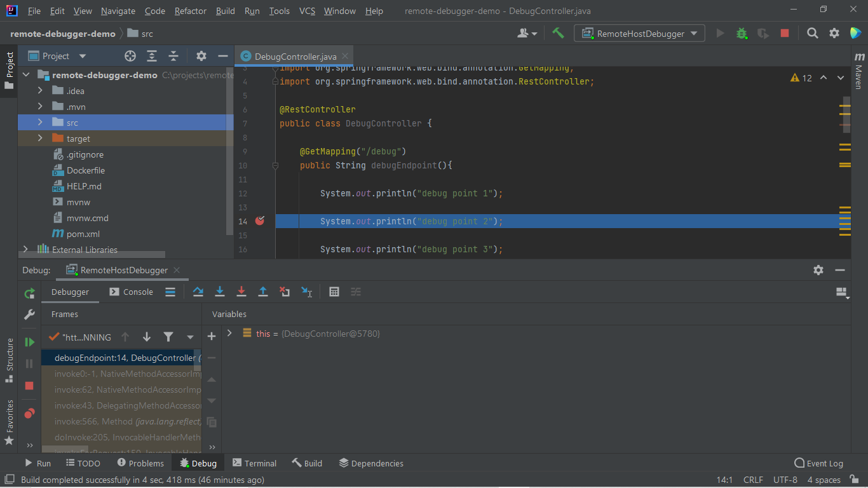Rerun the RemoteHostDebugger session
This screenshot has height=488, width=868.
point(29,293)
